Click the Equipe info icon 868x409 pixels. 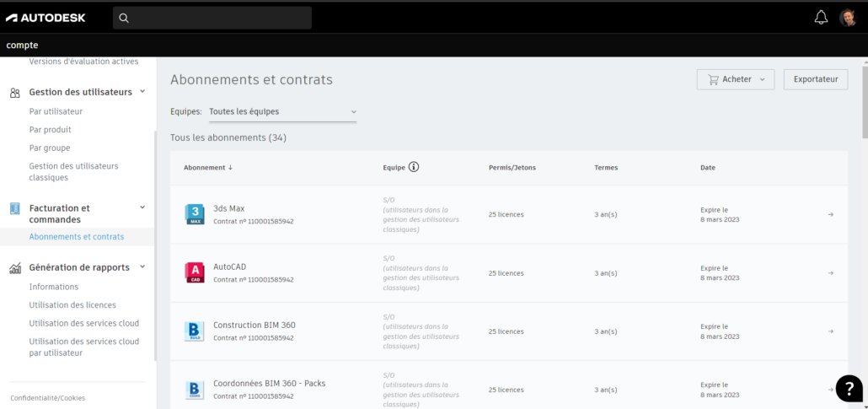point(414,167)
